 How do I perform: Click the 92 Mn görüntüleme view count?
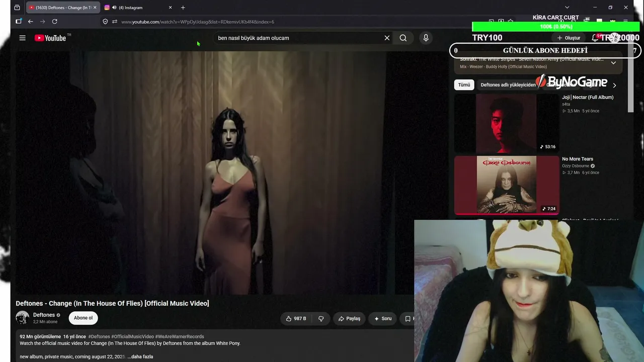(40, 337)
